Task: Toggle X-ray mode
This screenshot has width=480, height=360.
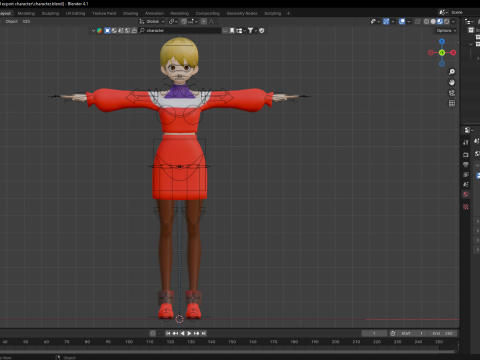Action: (417, 21)
